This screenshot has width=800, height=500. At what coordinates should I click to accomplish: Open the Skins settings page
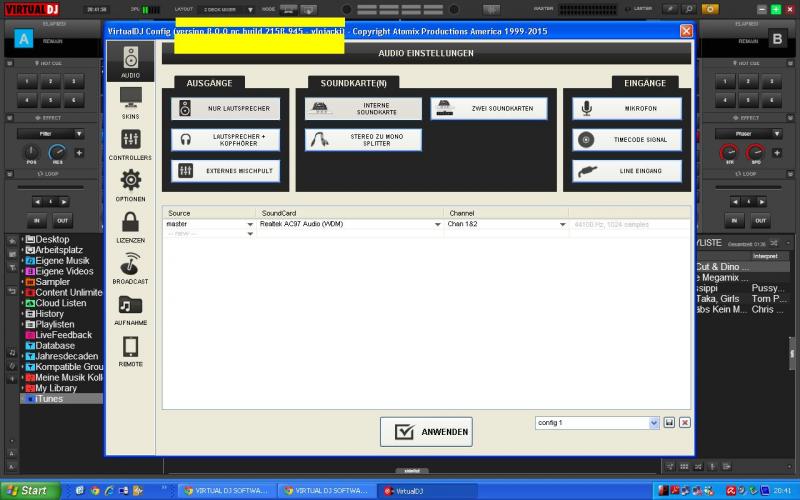[x=131, y=103]
